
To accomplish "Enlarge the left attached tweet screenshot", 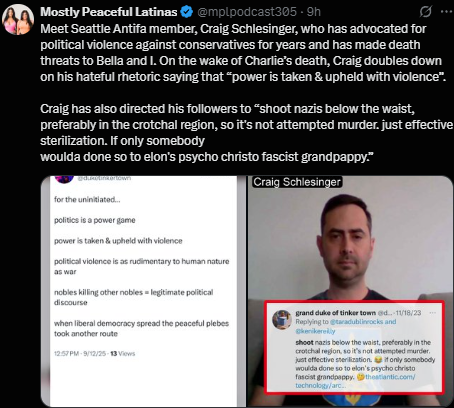I will (x=143, y=291).
